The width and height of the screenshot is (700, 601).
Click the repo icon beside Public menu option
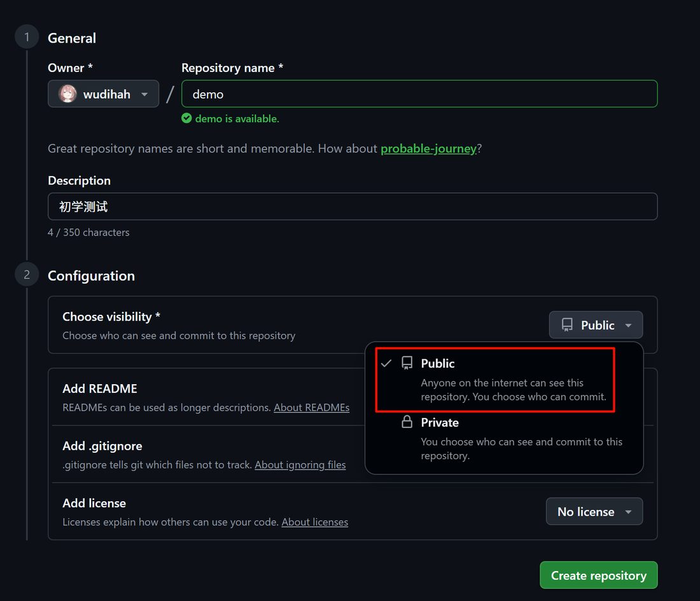pyautogui.click(x=407, y=363)
